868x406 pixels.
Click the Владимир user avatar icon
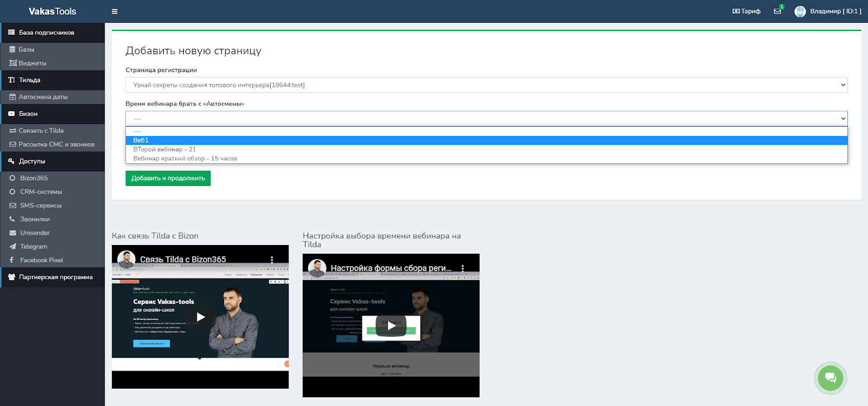[x=800, y=11]
